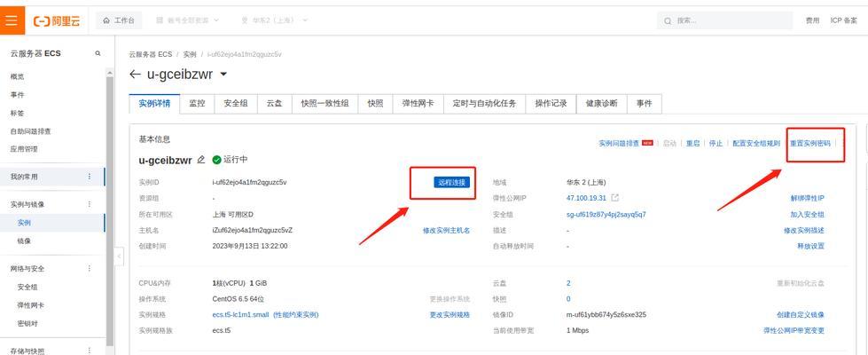This screenshot has width=868, height=355.
Task: Open the orange hamburger main menu
Action: [12, 20]
